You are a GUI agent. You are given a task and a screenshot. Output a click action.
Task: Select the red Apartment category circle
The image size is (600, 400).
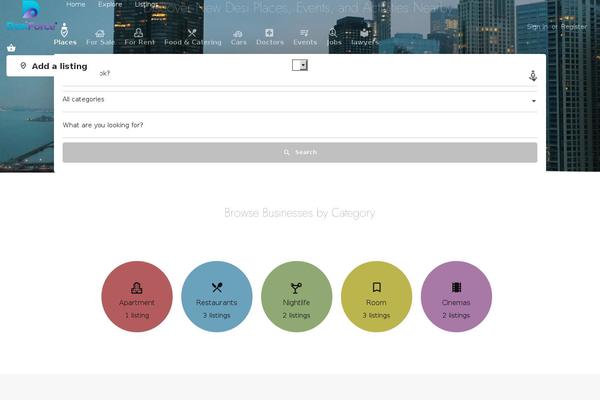click(137, 297)
